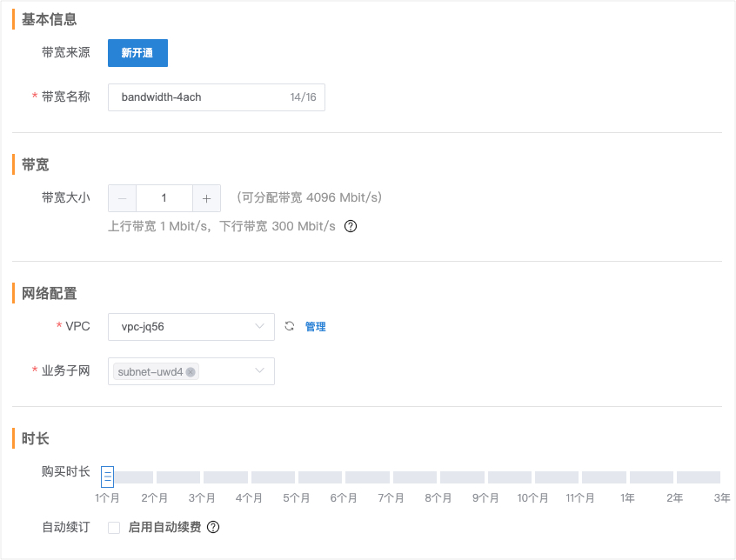Set purchase duration to 1年
736x560 pixels.
[x=627, y=477]
